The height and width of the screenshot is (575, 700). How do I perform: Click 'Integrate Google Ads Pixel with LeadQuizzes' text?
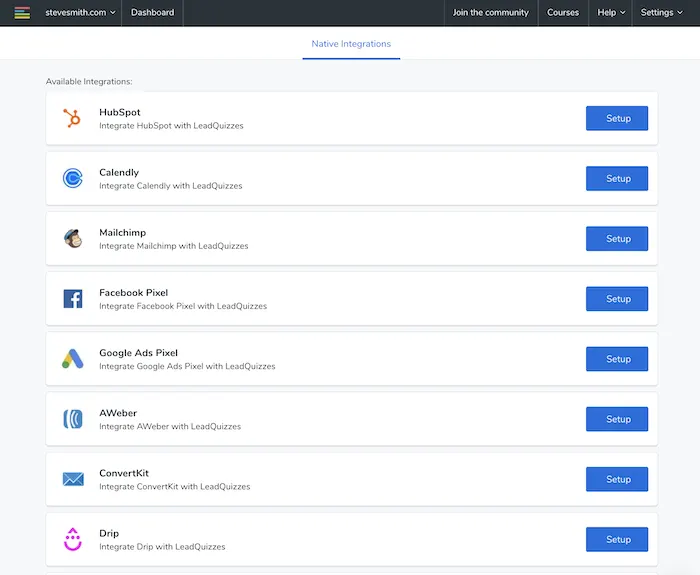[187, 366]
